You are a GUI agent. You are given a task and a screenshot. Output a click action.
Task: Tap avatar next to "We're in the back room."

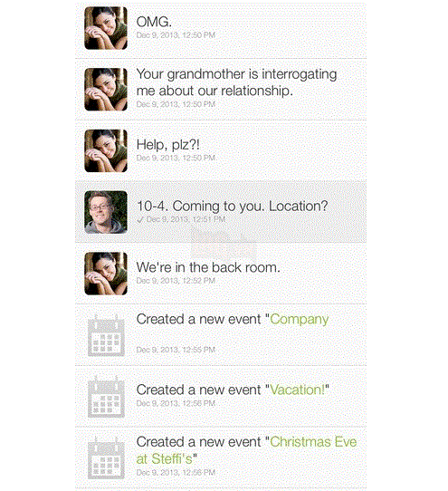(106, 274)
